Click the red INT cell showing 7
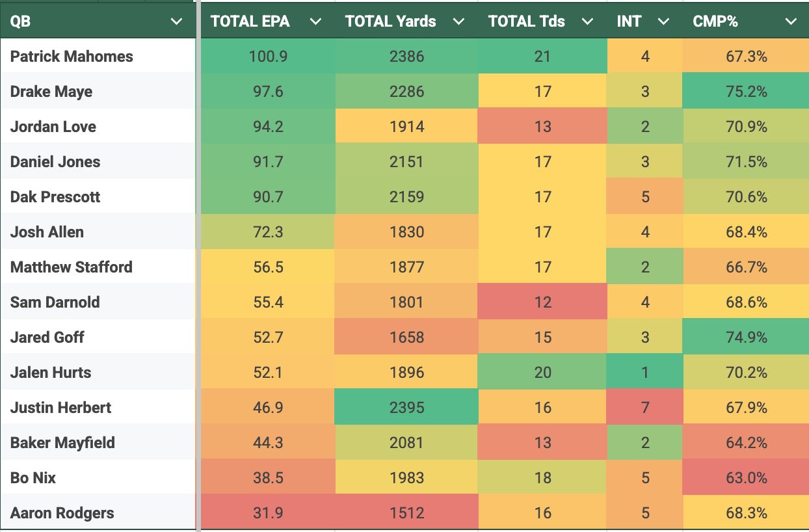 [644, 408]
